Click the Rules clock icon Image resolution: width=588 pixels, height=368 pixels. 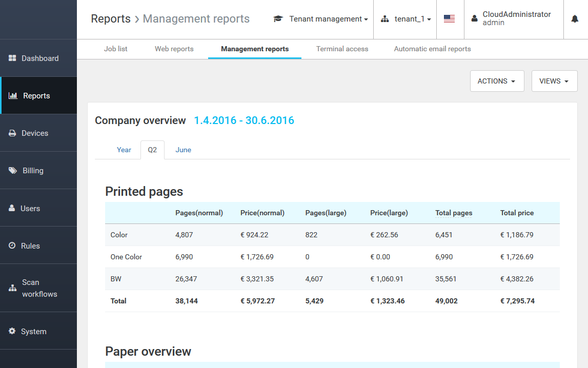coord(12,246)
